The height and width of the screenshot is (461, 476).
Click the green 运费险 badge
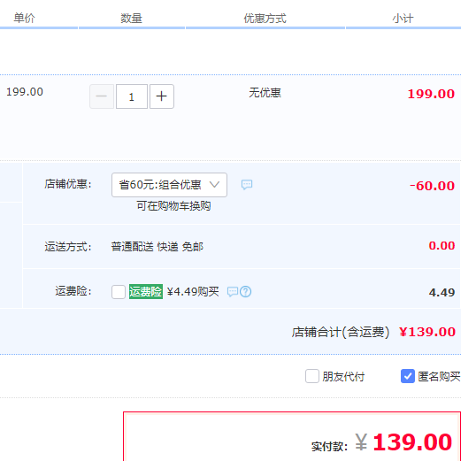click(x=146, y=292)
